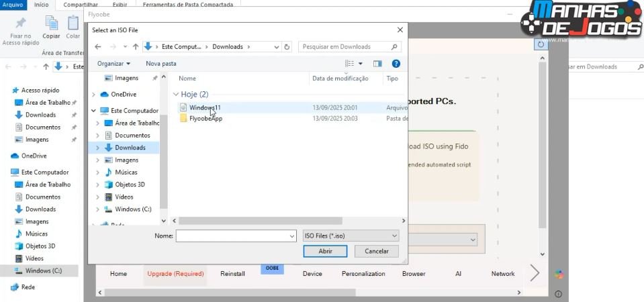
Task: Select the FlyoobeApp folder
Action: pyautogui.click(x=205, y=119)
